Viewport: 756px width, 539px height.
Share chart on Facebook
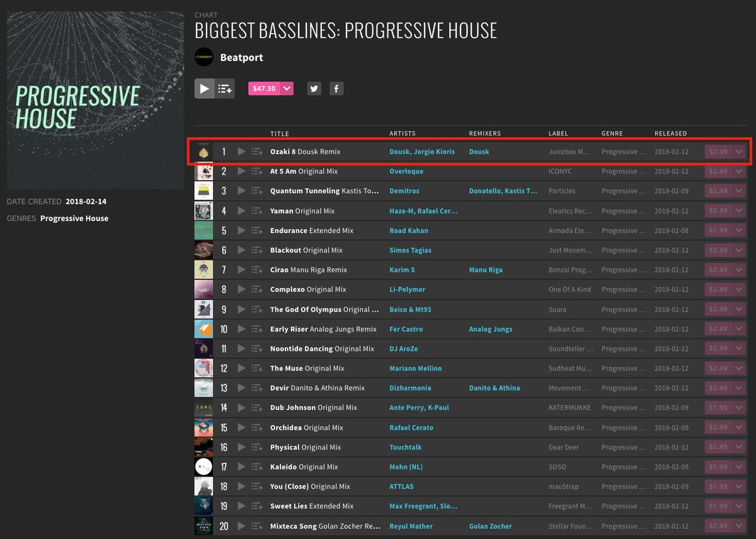pyautogui.click(x=336, y=89)
